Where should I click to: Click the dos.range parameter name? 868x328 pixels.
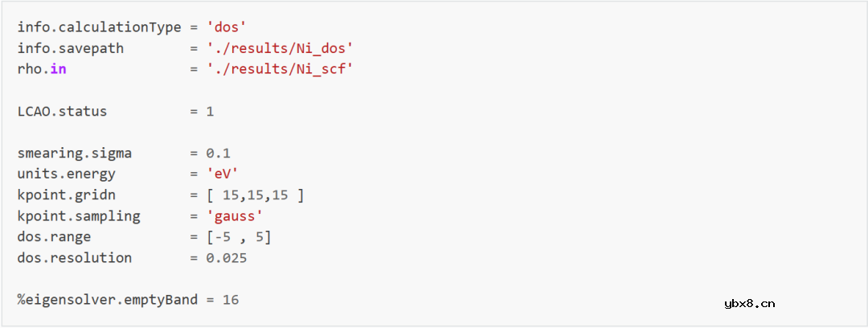[x=54, y=236]
